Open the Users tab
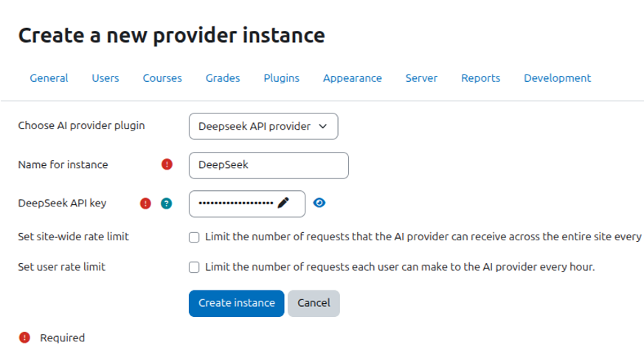 point(105,78)
